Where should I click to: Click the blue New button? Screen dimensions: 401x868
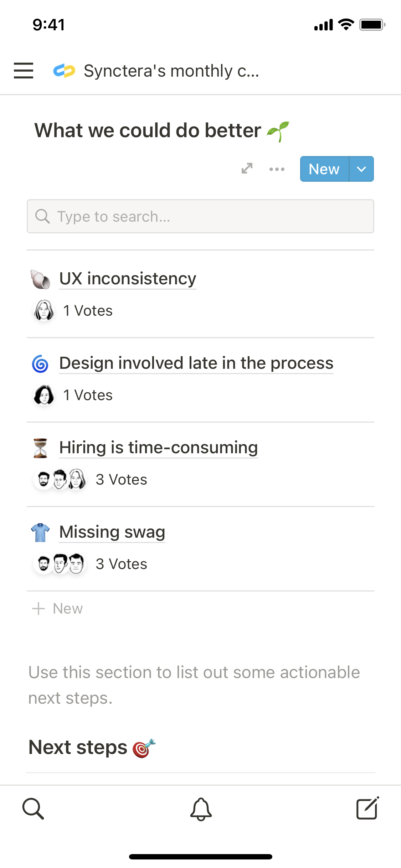[324, 169]
